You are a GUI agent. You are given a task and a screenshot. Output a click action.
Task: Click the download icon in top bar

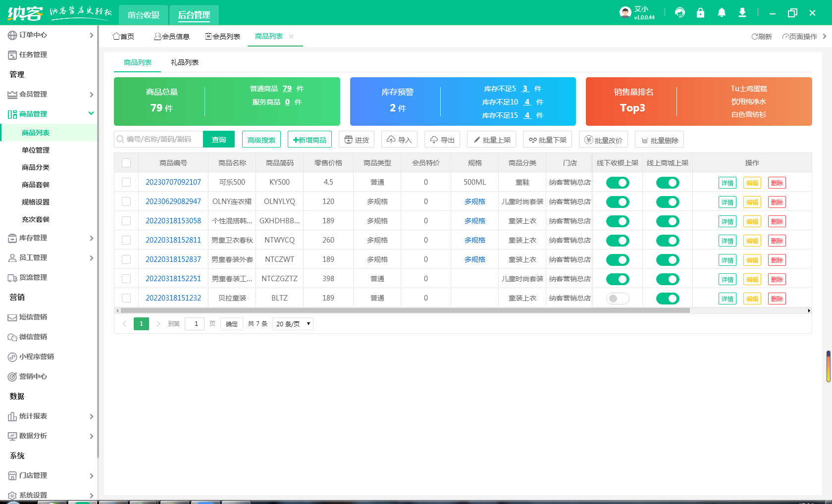742,13
